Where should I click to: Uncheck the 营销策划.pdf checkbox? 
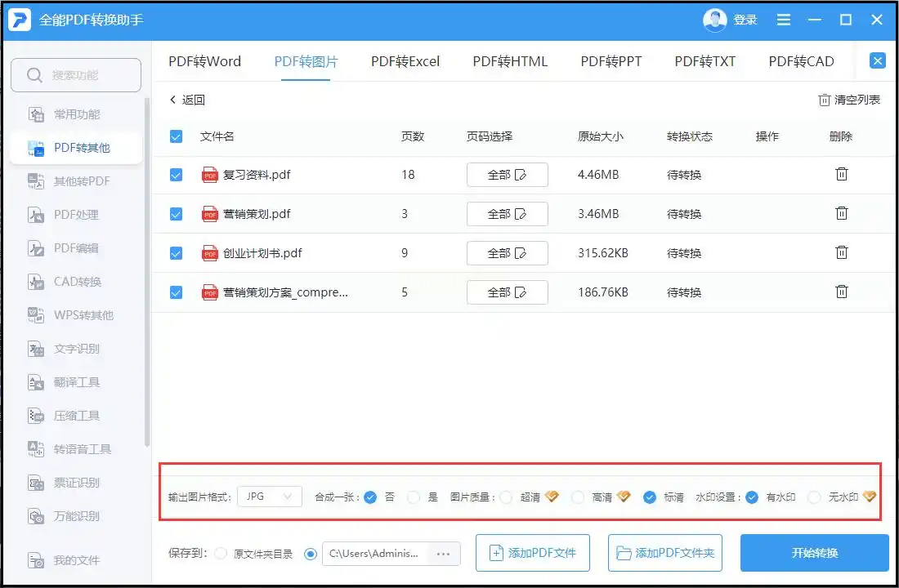[x=176, y=214]
